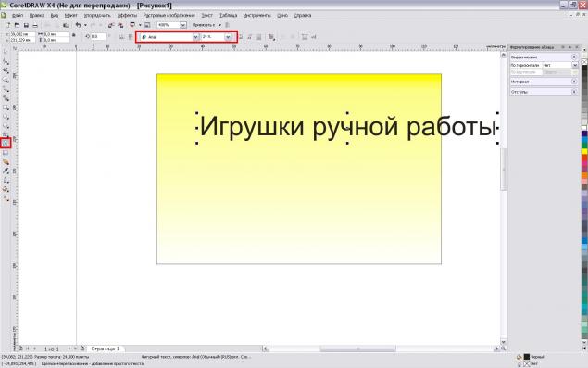Click the black fill indicator in status bar
The height and width of the screenshot is (368, 588).
point(527,357)
